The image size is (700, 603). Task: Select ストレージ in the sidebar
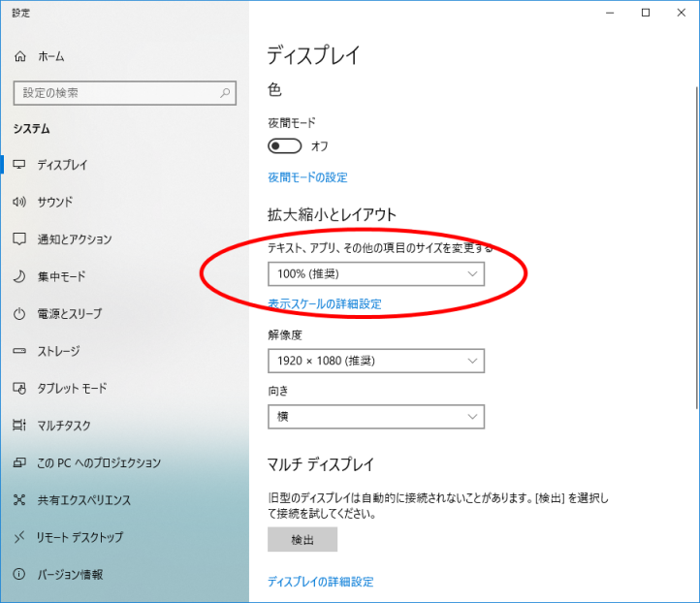click(x=124, y=351)
